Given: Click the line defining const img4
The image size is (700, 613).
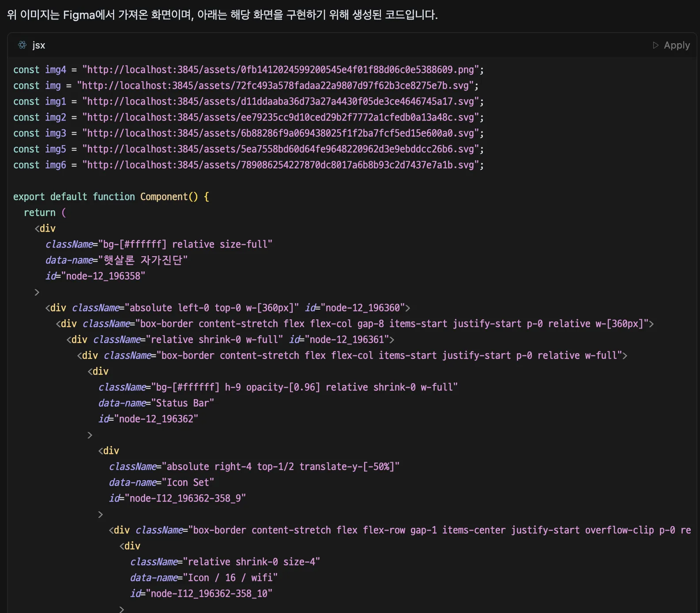Looking at the screenshot, I should tap(248, 70).
